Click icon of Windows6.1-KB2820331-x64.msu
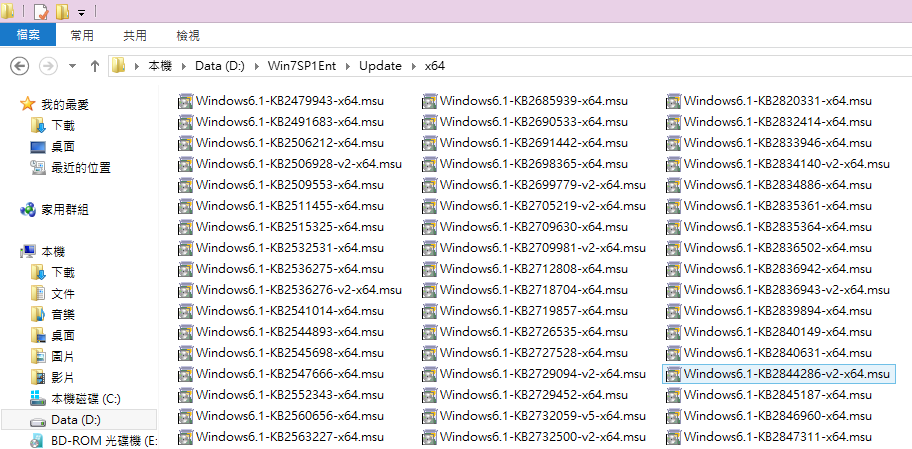Image resolution: width=912 pixels, height=449 pixels. coord(674,101)
